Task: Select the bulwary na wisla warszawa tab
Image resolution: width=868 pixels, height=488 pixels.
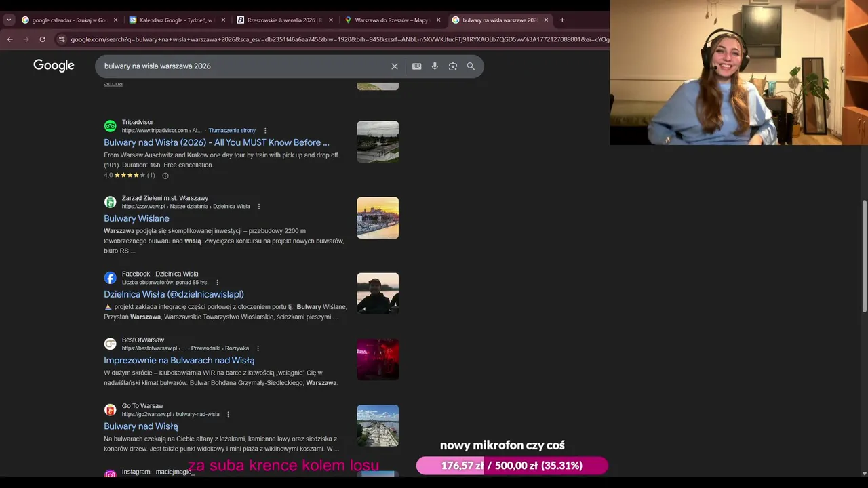Action: [500, 20]
